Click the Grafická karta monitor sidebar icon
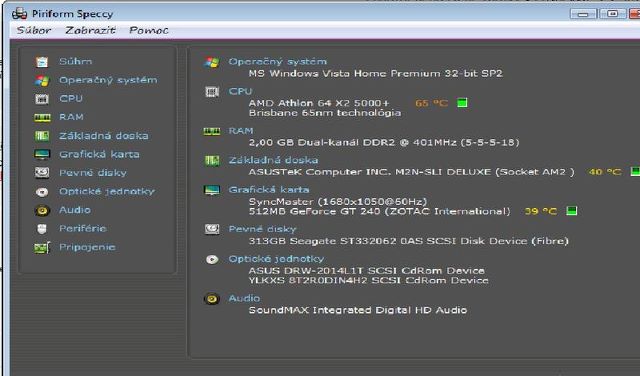 click(42, 154)
